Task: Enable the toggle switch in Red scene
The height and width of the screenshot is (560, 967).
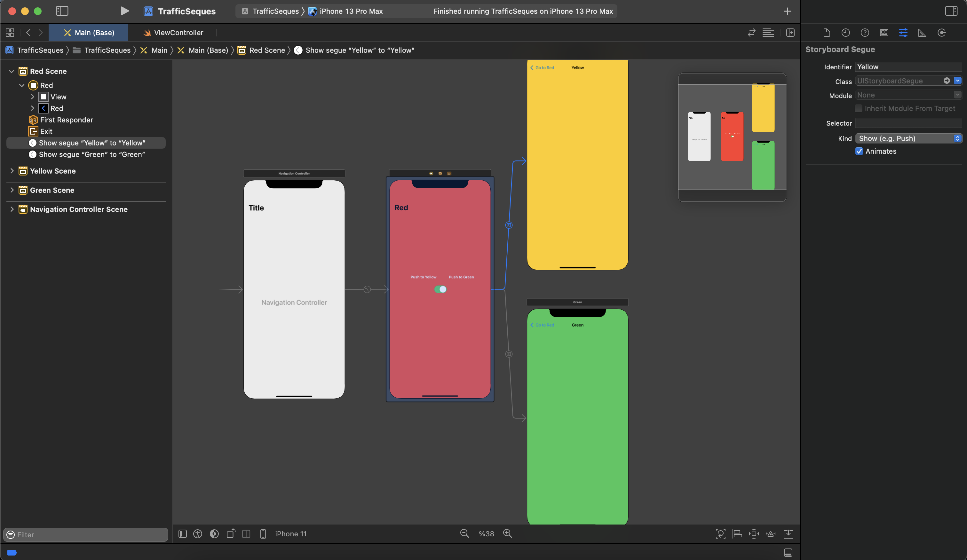Action: pos(440,289)
